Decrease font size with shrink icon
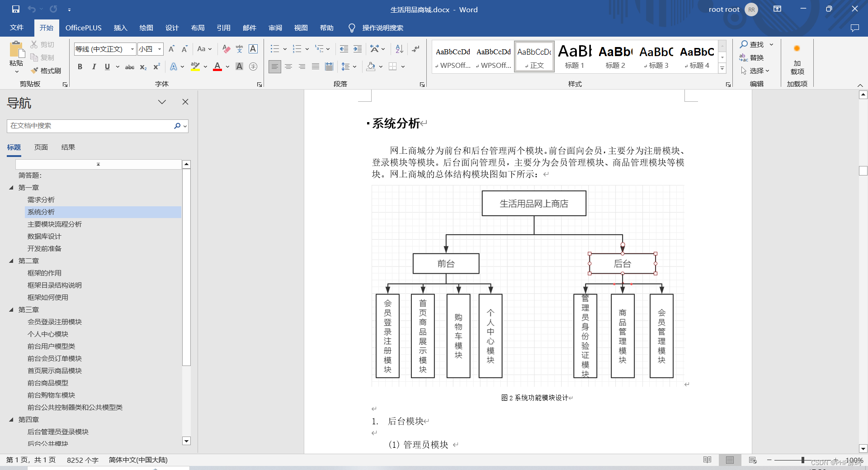 point(184,49)
